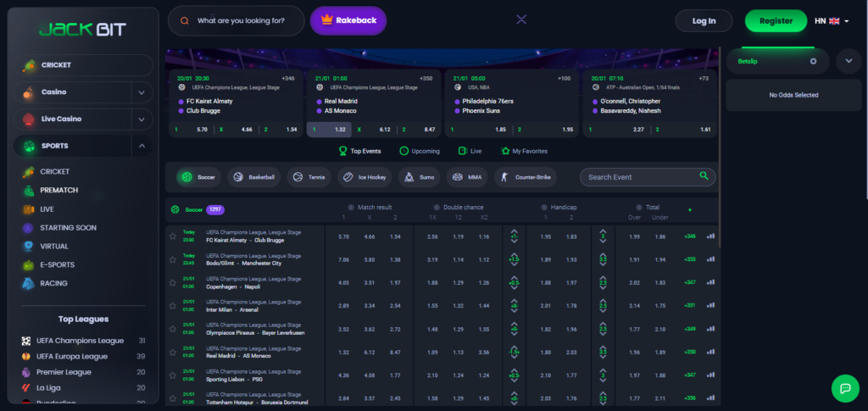
Task: Favorite the Real Madrid - AS Monaco star
Action: click(x=173, y=352)
